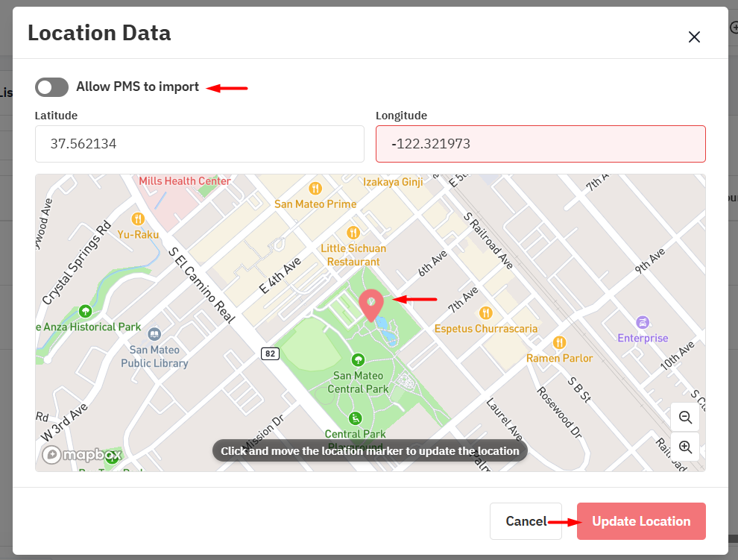Viewport: 738px width, 560px height.
Task: Zoom in the map
Action: (685, 447)
